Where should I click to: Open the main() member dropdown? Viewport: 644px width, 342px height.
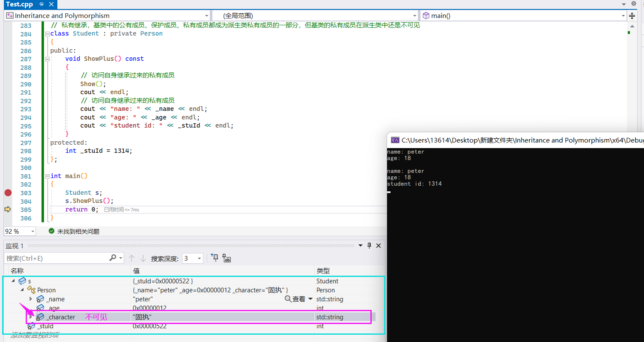523,15
